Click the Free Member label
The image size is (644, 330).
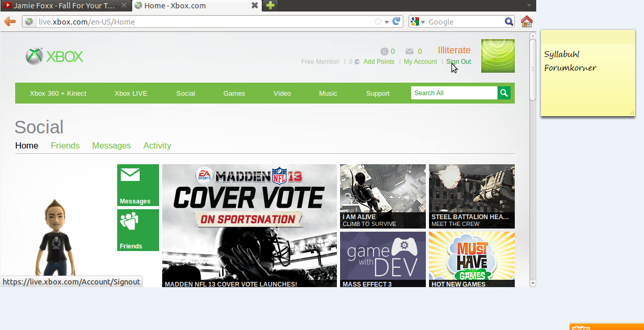tap(320, 62)
